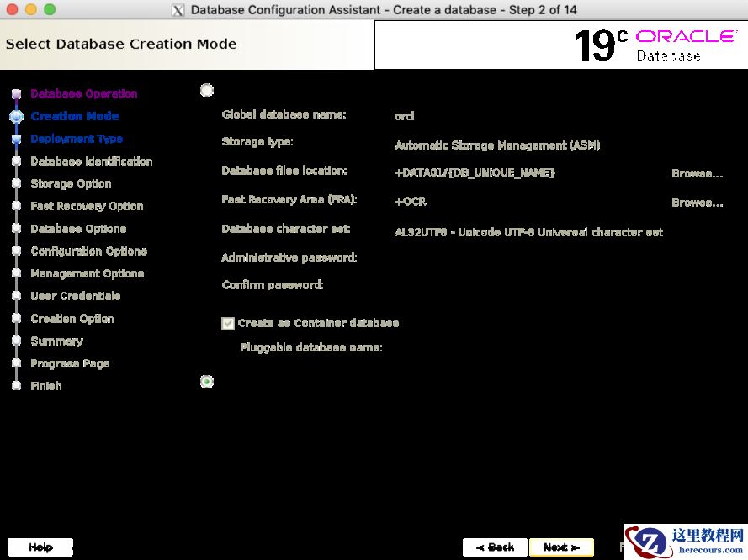The image size is (748, 560).
Task: Open the Database Options step
Action: coord(78,229)
